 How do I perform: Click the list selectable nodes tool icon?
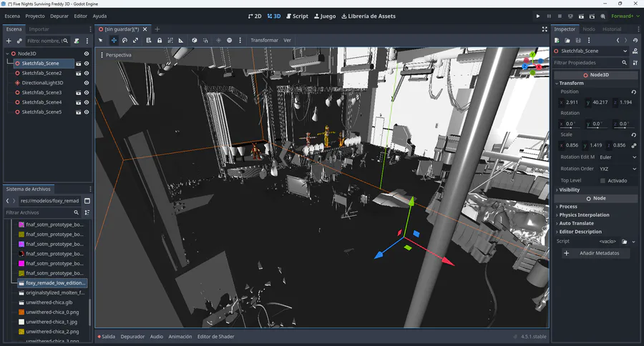[149, 40]
